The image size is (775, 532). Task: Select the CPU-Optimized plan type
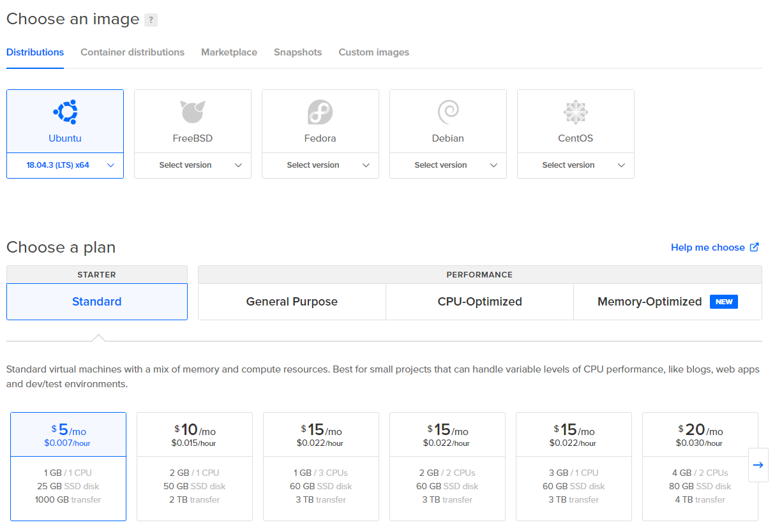click(479, 302)
